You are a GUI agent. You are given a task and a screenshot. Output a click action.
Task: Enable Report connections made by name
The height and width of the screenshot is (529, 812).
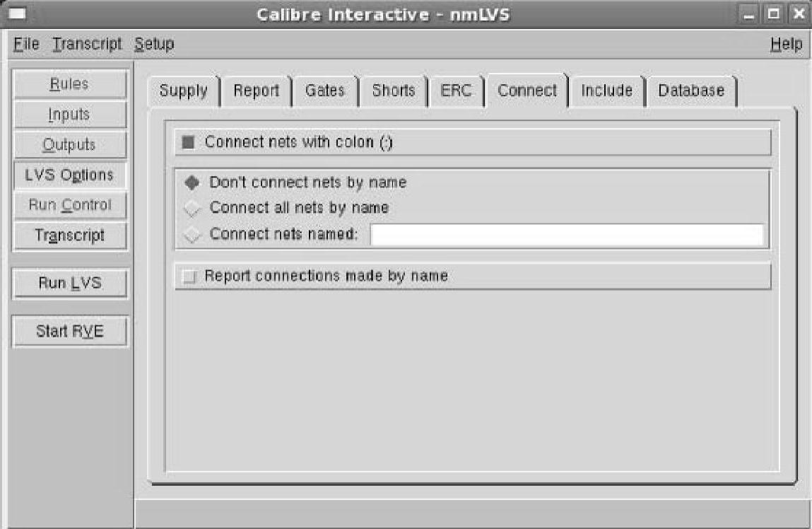point(189,276)
